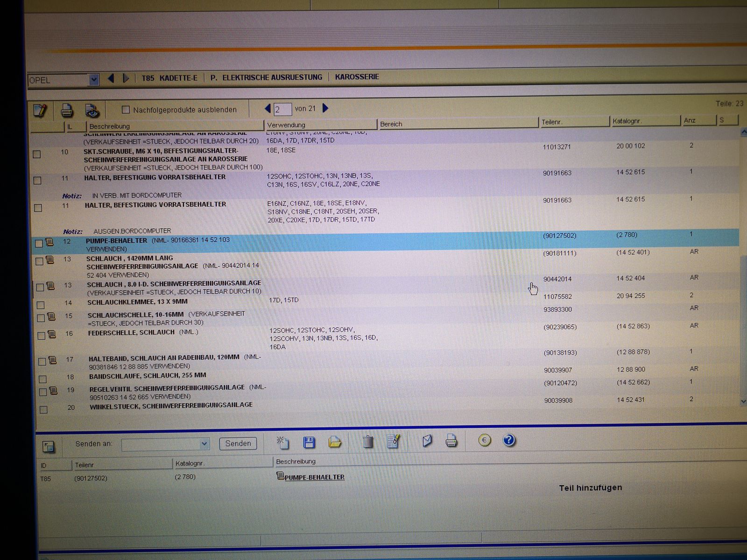The width and height of the screenshot is (747, 560).
Task: Open help with the question mark icon
Action: coord(509,440)
